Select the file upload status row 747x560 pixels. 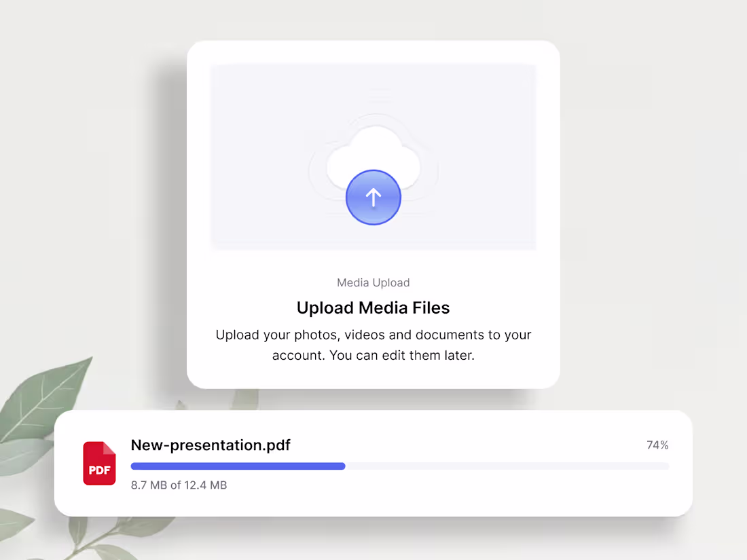click(x=373, y=462)
